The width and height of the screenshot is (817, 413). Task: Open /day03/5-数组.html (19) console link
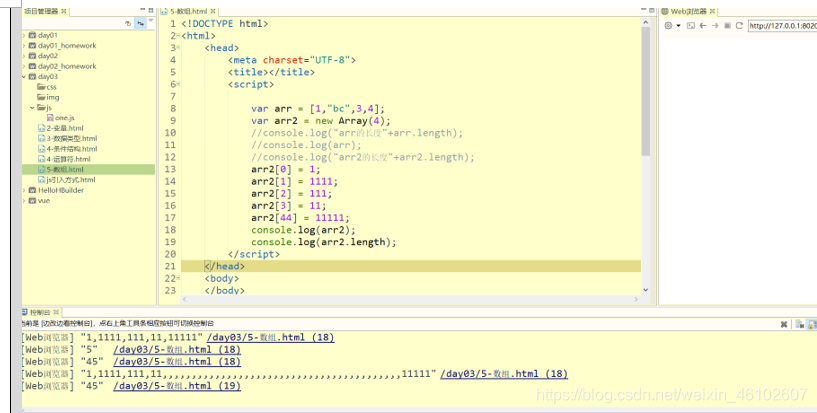[177, 386]
